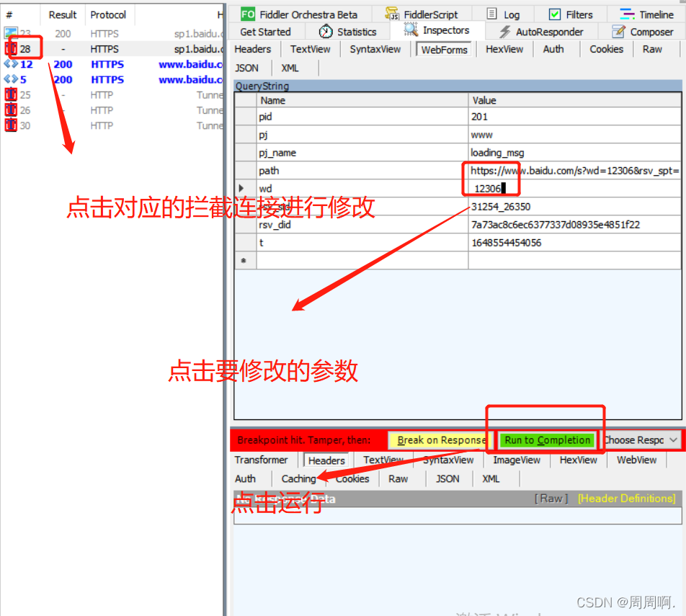Image resolution: width=686 pixels, height=616 pixels.
Task: Switch request view to SyntaxView
Action: coord(375,49)
